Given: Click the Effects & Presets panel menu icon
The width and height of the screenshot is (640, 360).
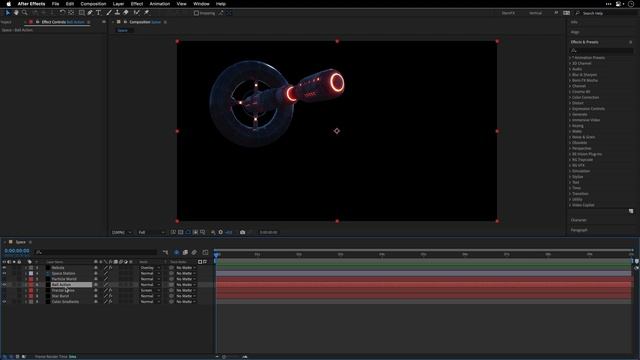Looking at the screenshot, I should [x=631, y=42].
